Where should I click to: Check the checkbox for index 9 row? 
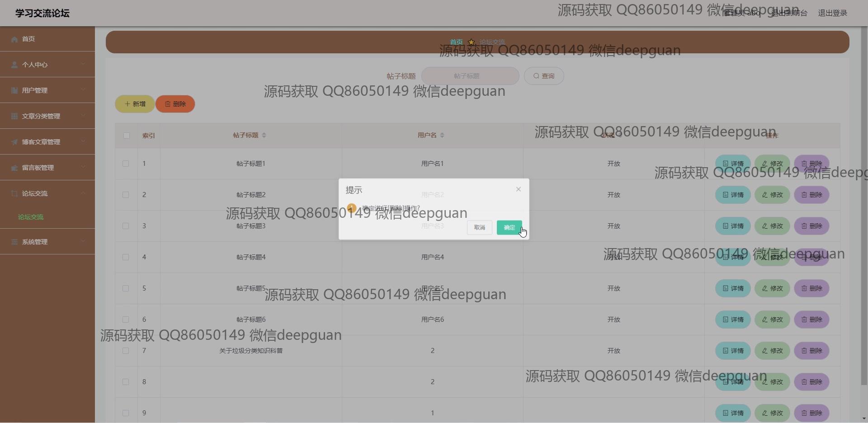point(126,413)
